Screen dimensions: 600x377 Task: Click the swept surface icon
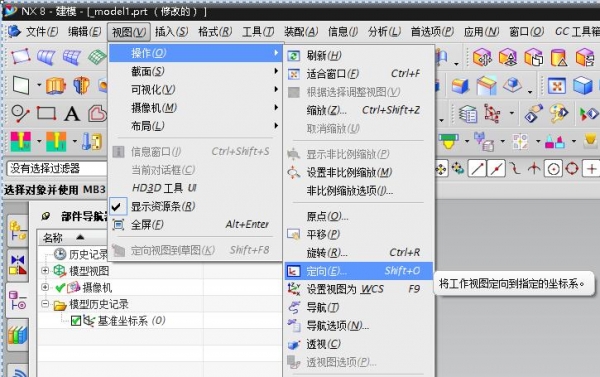(x=46, y=57)
